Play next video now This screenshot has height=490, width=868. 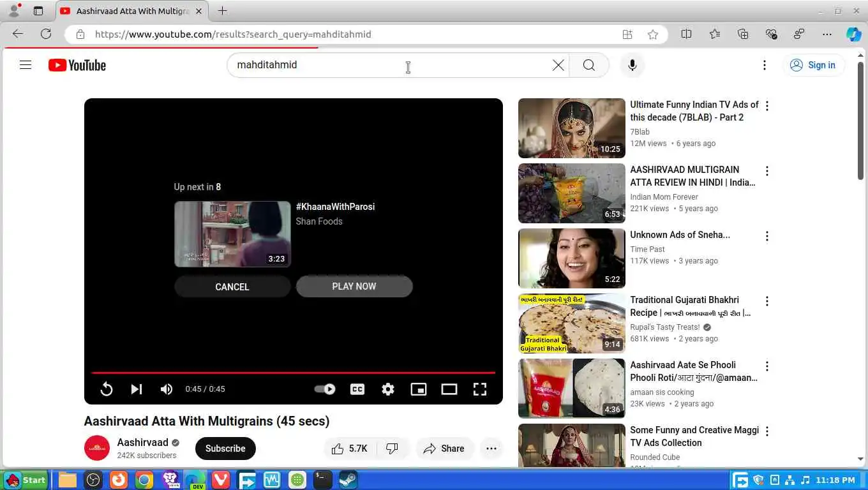[354, 286]
